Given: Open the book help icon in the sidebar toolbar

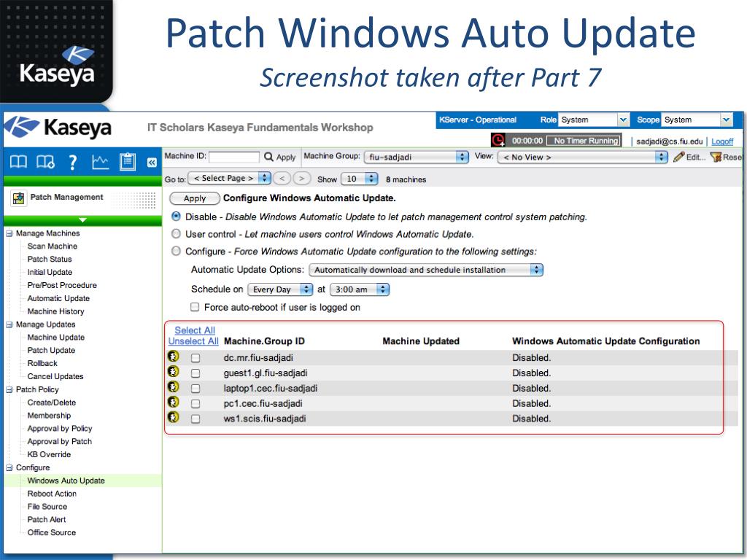Looking at the screenshot, I should (x=18, y=162).
